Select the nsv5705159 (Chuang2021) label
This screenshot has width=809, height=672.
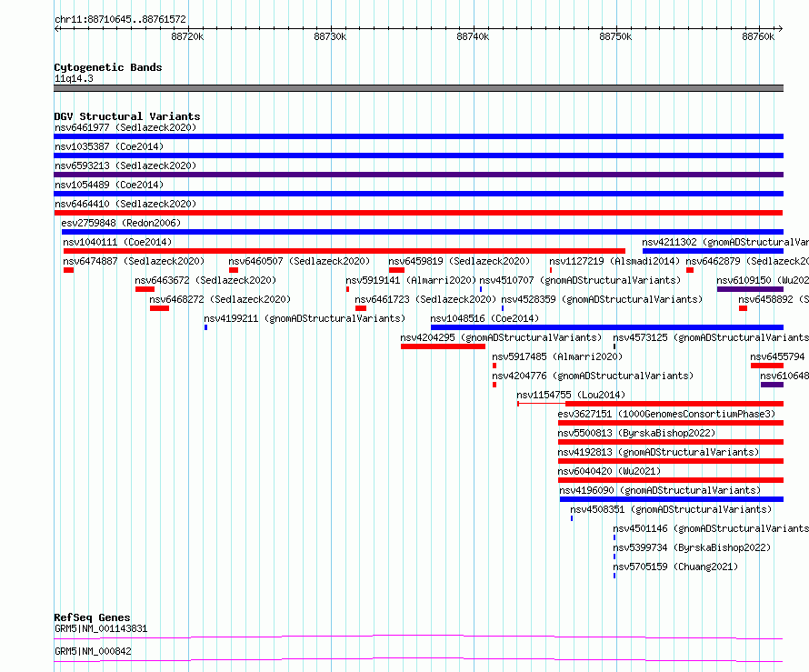coord(676,567)
